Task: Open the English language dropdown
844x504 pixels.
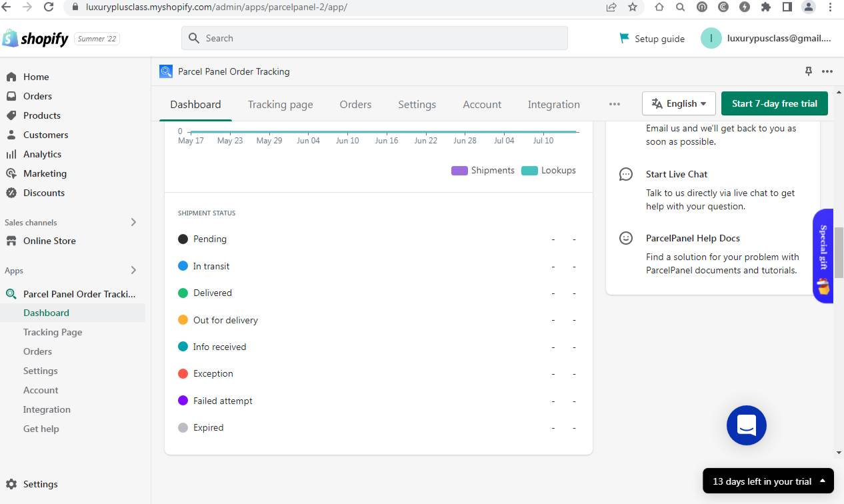Action: 679,103
